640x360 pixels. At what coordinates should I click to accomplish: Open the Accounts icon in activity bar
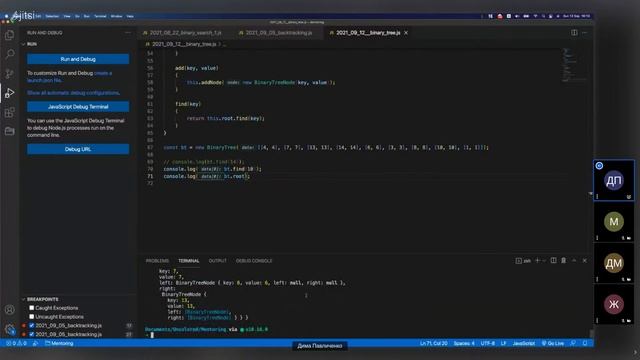pyautogui.click(x=9, y=310)
